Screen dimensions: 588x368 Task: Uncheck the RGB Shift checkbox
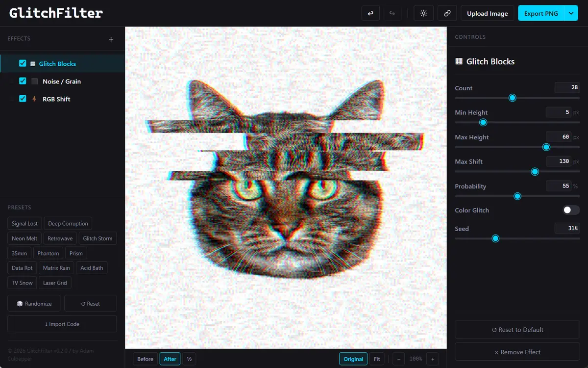23,99
